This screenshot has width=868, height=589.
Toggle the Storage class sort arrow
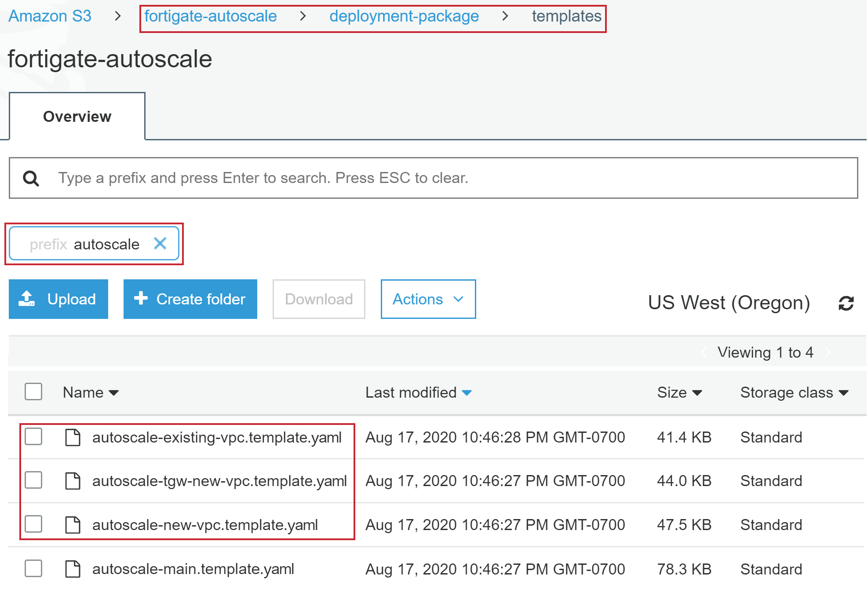[844, 392]
